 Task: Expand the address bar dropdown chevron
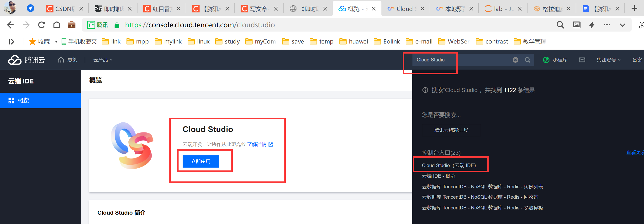pos(623,25)
